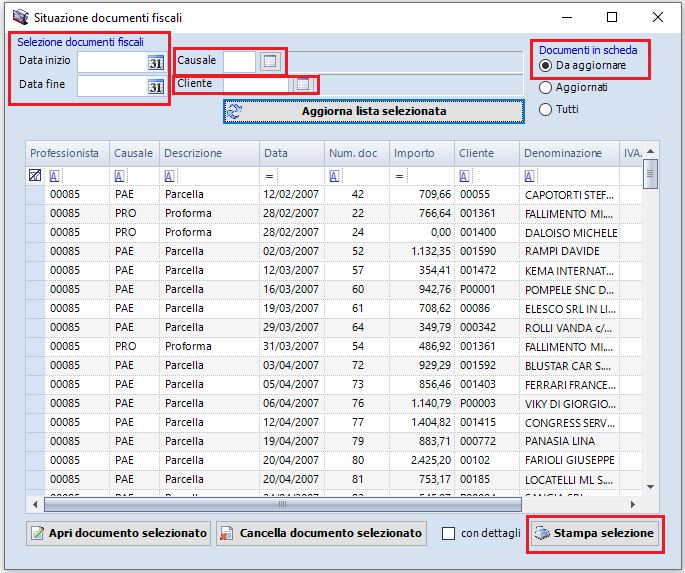Viewport: 685px width, 573px height.
Task: Sort by the Importo column header
Action: [414, 153]
